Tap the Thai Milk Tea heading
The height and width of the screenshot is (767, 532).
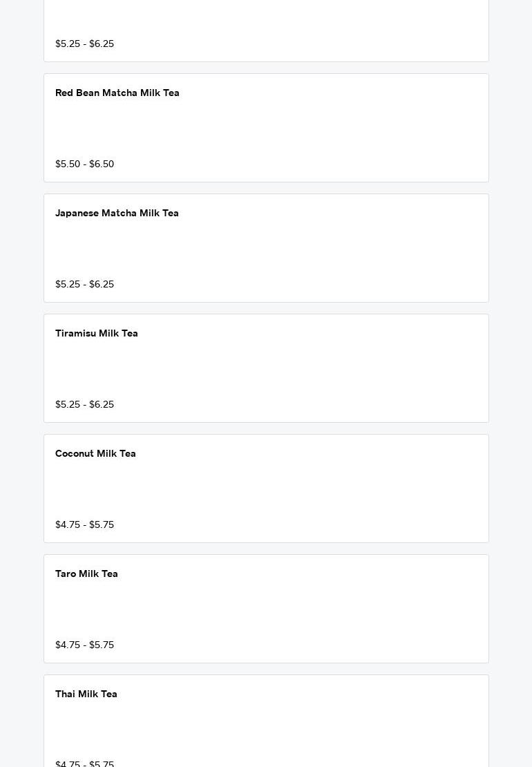click(x=86, y=694)
